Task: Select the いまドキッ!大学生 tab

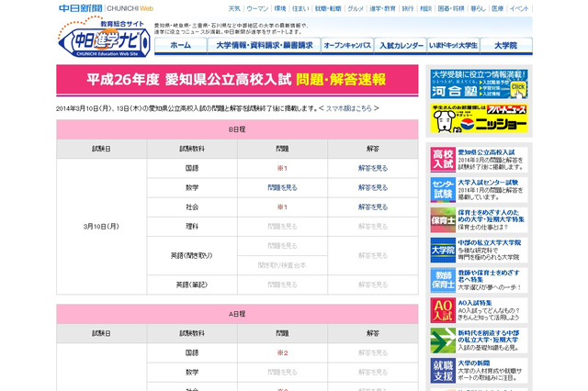Action: pyautogui.click(x=453, y=46)
